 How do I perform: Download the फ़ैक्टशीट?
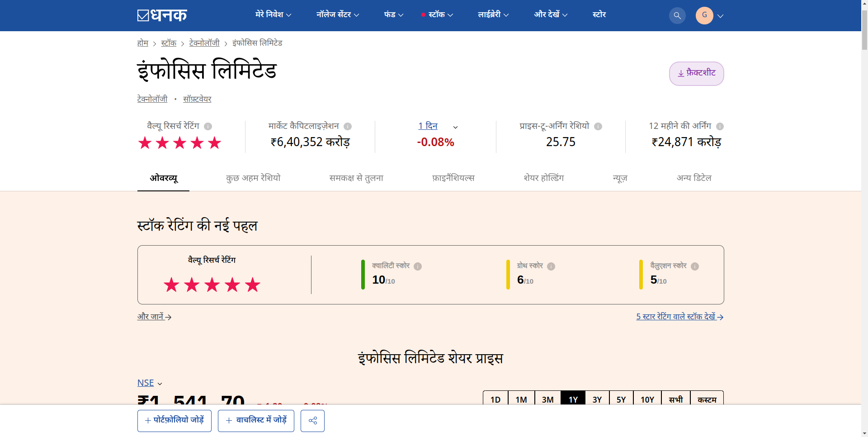(x=696, y=73)
